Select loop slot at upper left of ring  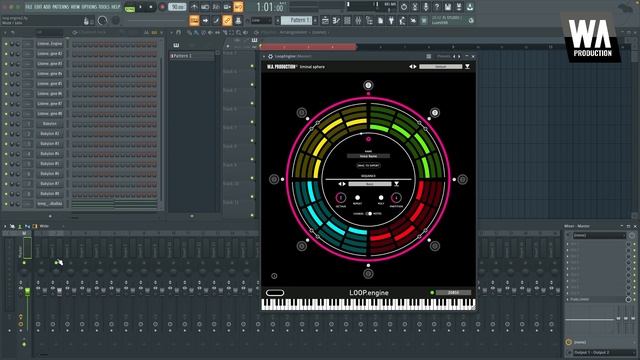[302, 113]
